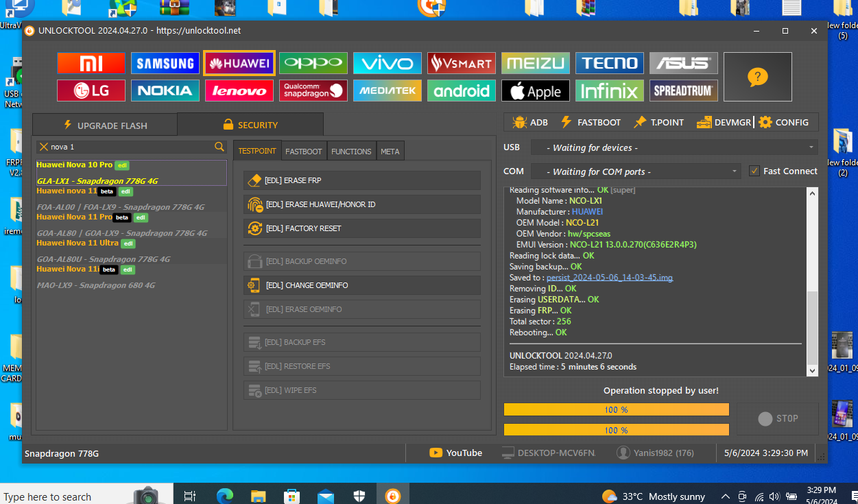Viewport: 858px width, 504px height.
Task: Click the STOP button
Action: click(778, 418)
